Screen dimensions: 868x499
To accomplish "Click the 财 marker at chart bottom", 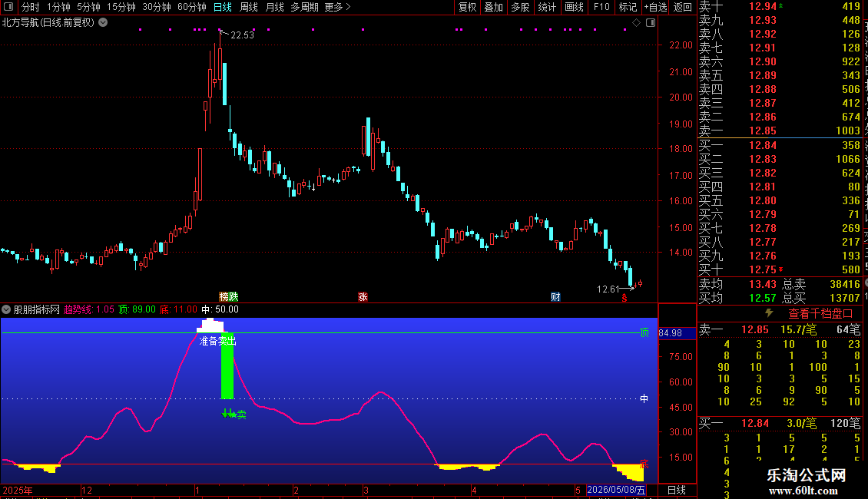I will (555, 296).
